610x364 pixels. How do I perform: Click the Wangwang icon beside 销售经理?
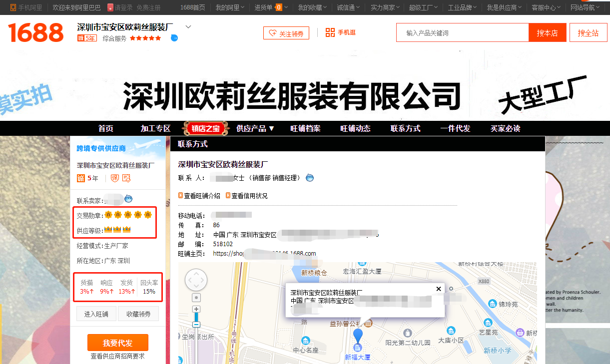(310, 178)
